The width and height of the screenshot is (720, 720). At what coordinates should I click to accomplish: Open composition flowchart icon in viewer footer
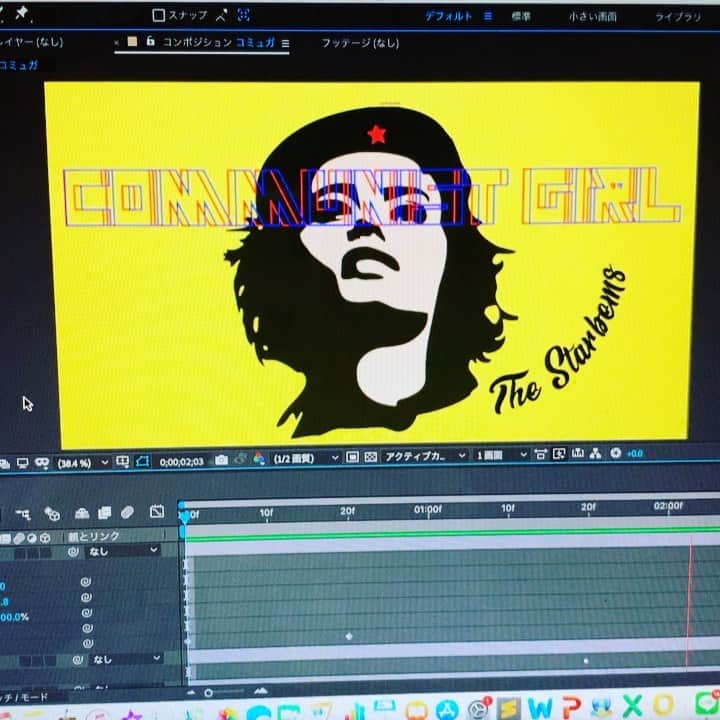click(x=596, y=454)
